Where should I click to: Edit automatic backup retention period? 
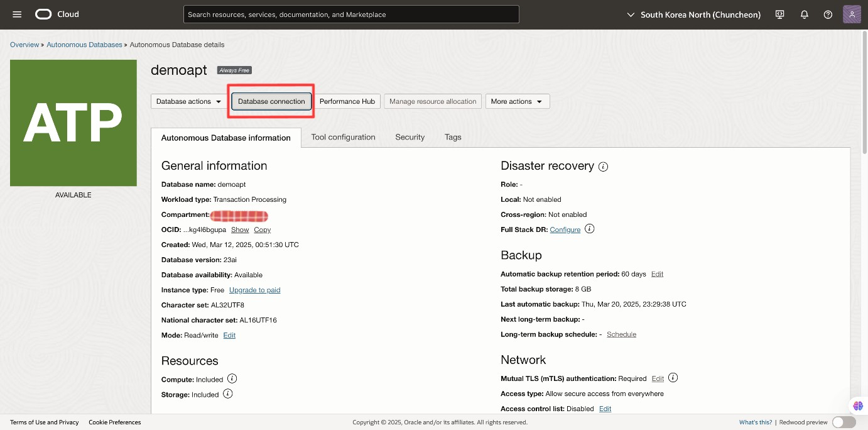[x=657, y=274]
